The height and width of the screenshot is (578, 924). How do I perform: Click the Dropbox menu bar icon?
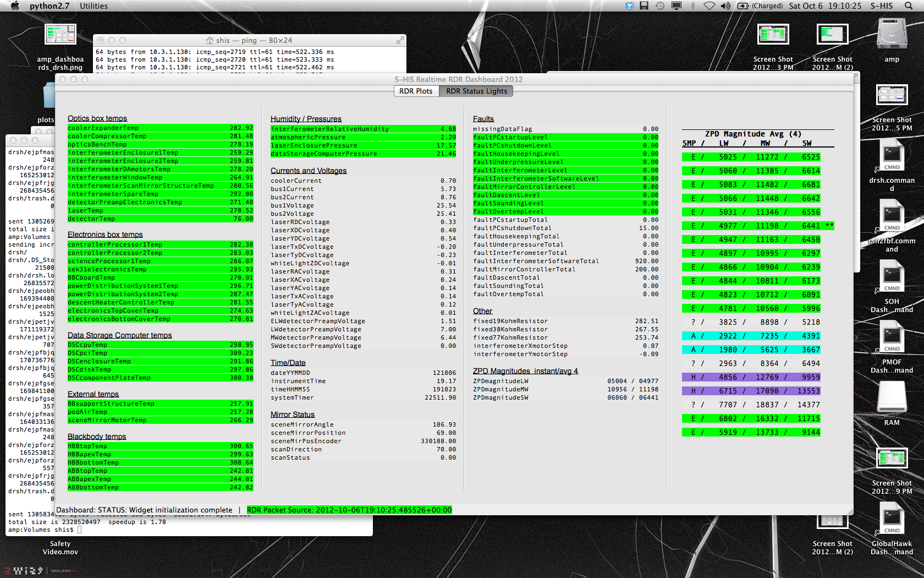[630, 6]
